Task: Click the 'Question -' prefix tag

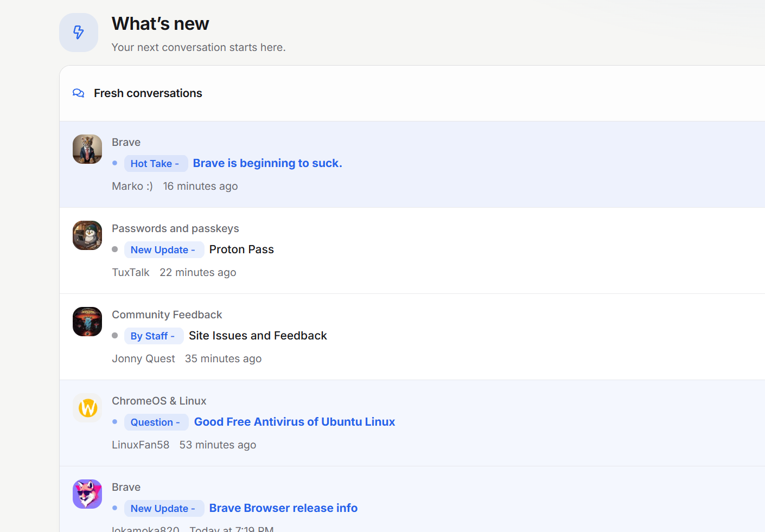Action: 157,422
